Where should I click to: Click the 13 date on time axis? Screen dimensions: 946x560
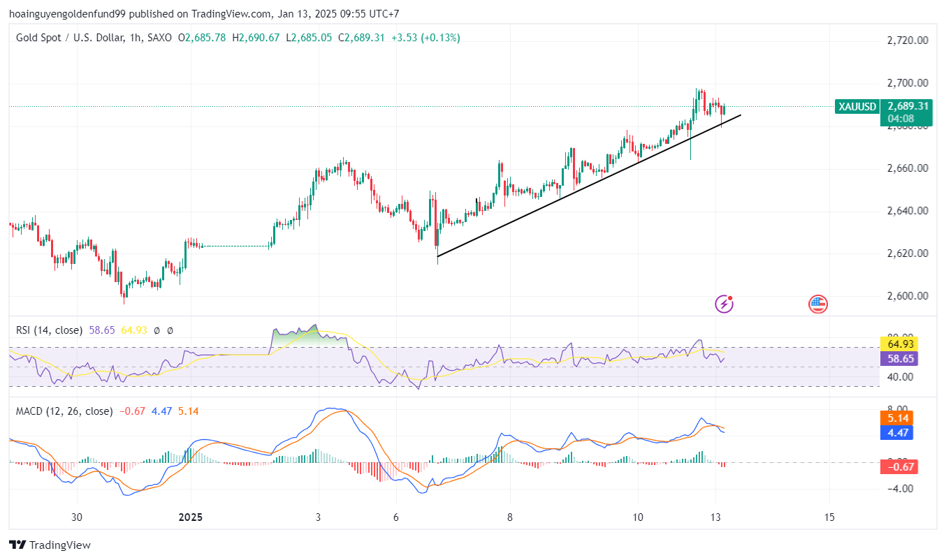(x=715, y=517)
